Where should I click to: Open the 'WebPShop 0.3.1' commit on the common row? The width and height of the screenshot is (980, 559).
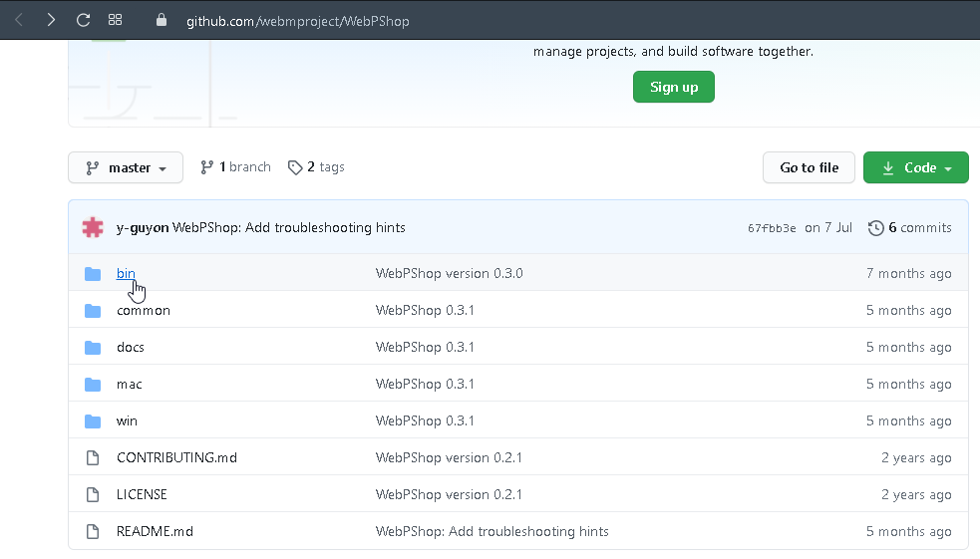pos(425,311)
